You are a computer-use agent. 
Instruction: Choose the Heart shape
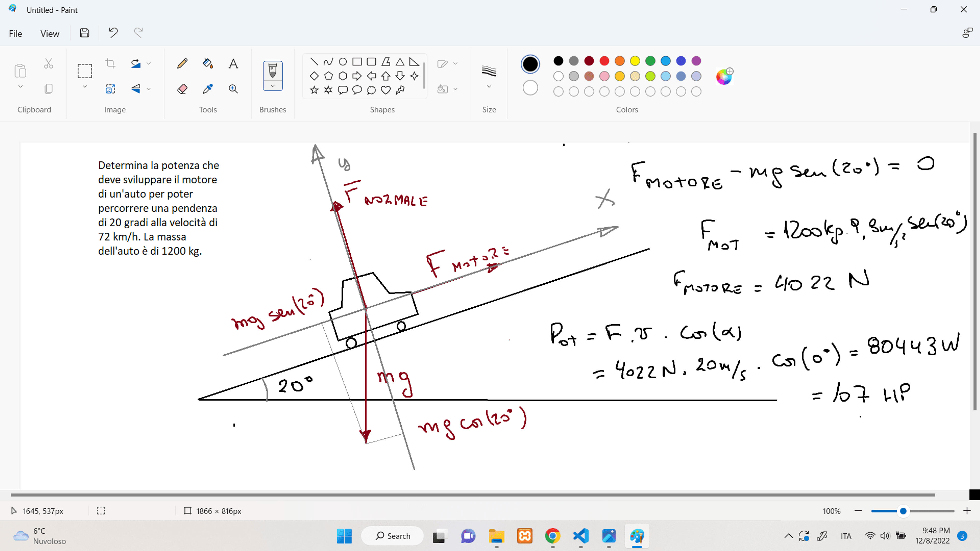point(386,90)
